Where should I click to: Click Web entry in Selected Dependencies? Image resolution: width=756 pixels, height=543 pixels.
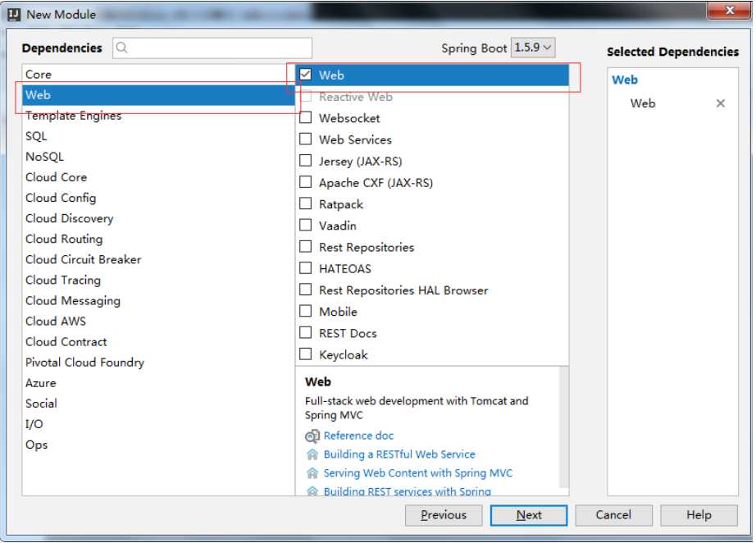[x=643, y=103]
